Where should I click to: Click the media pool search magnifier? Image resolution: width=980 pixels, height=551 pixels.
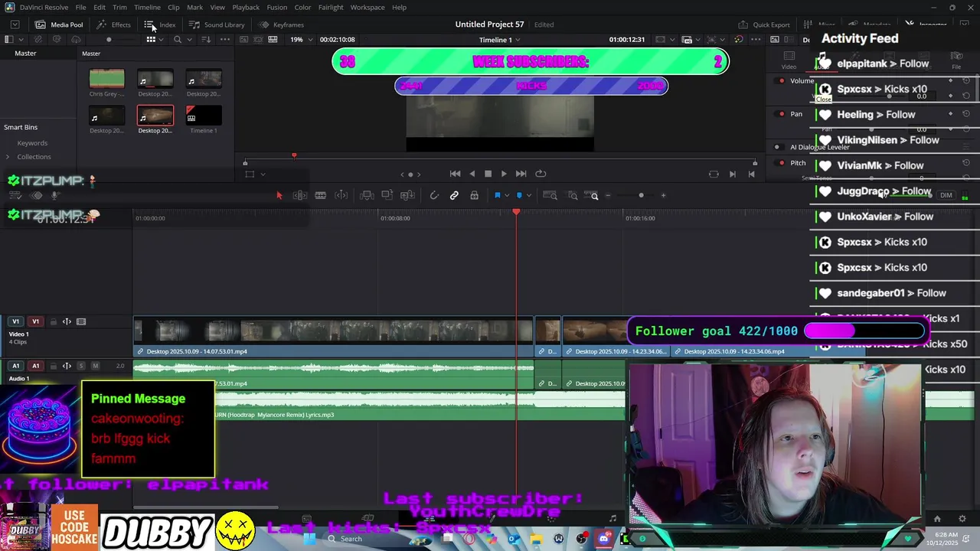coord(178,40)
